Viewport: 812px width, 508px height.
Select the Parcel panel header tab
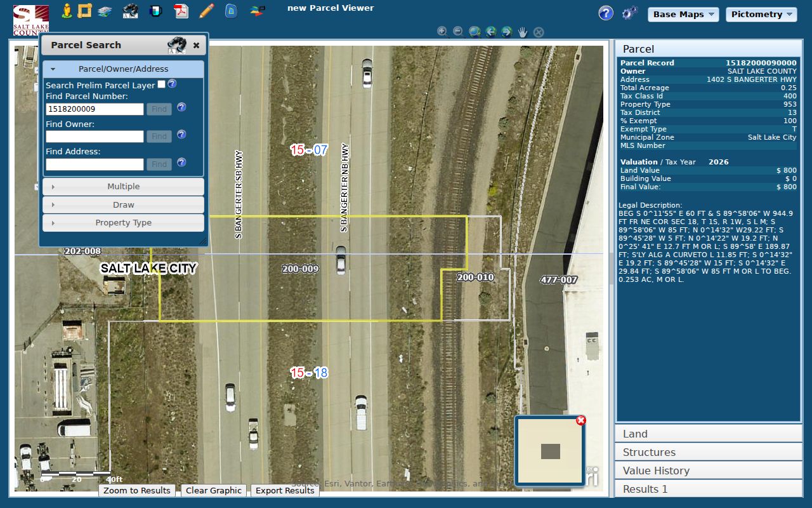[x=708, y=49]
